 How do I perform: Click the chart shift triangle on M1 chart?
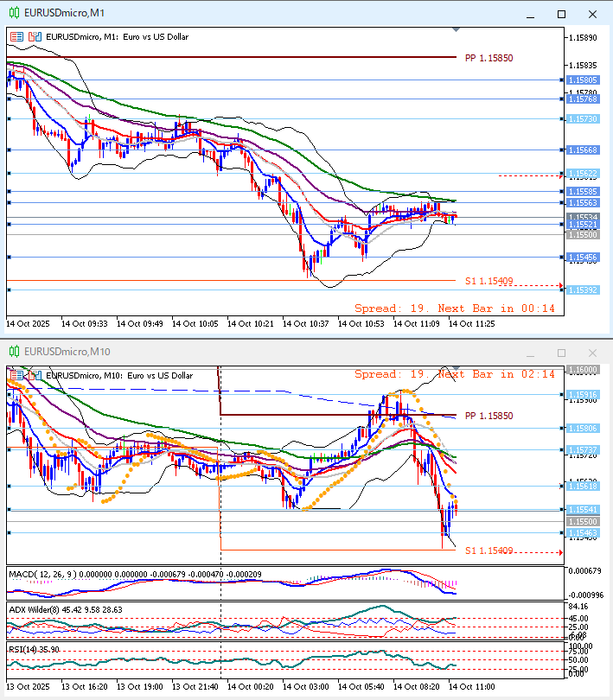[456, 30]
